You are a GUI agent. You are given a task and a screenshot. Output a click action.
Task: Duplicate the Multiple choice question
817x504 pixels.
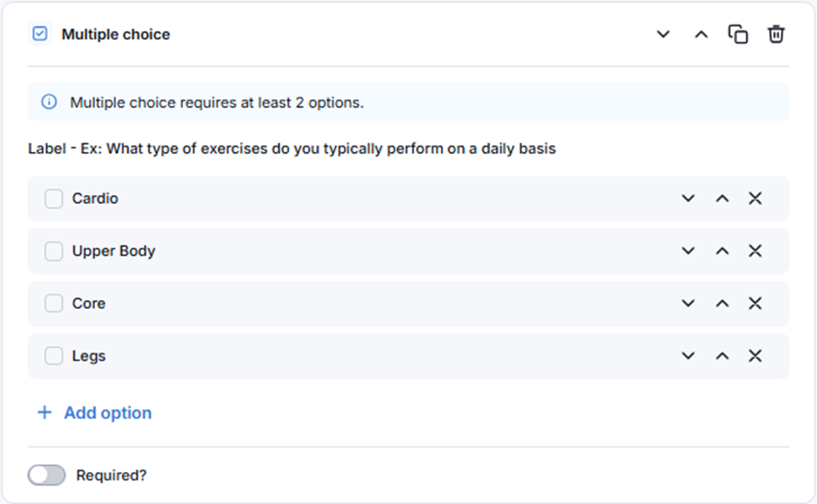(738, 34)
